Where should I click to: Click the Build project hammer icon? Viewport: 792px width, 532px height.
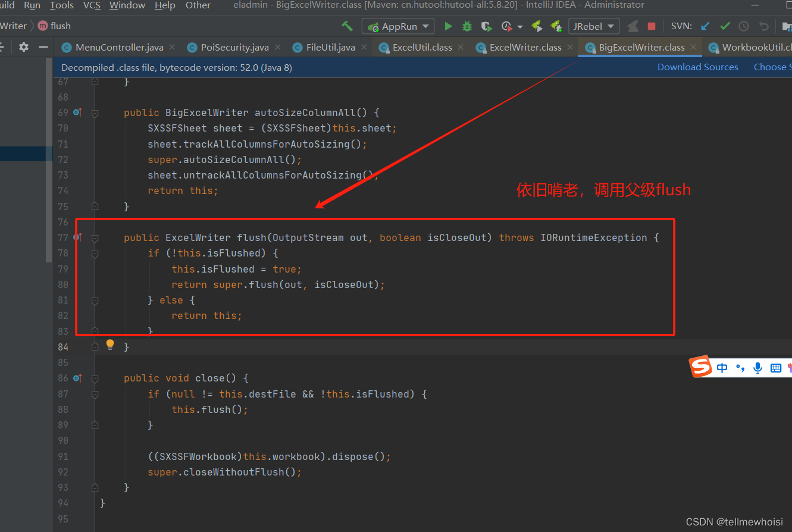coord(347,26)
